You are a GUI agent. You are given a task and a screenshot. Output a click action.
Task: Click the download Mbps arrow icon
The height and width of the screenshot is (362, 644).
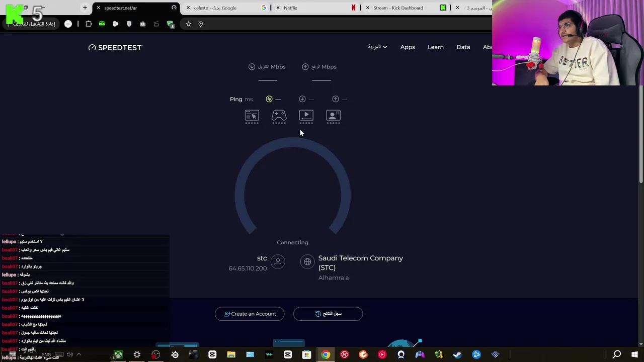point(252,66)
